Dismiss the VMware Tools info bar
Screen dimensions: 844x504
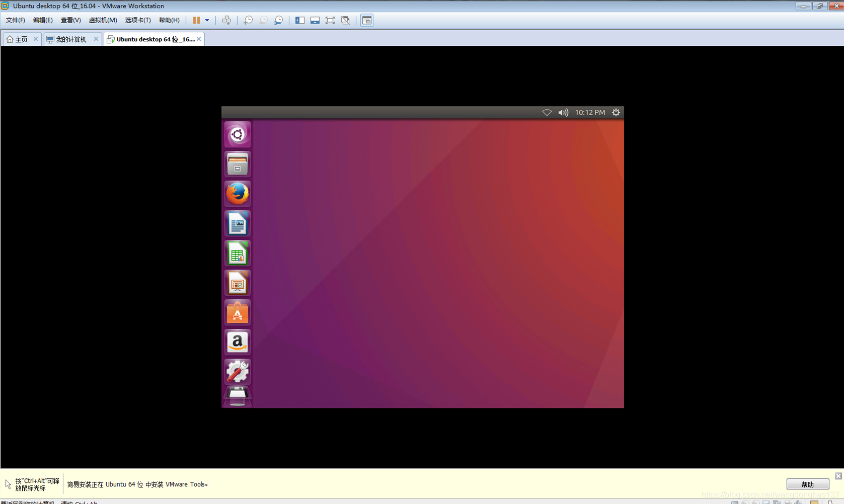(x=838, y=476)
